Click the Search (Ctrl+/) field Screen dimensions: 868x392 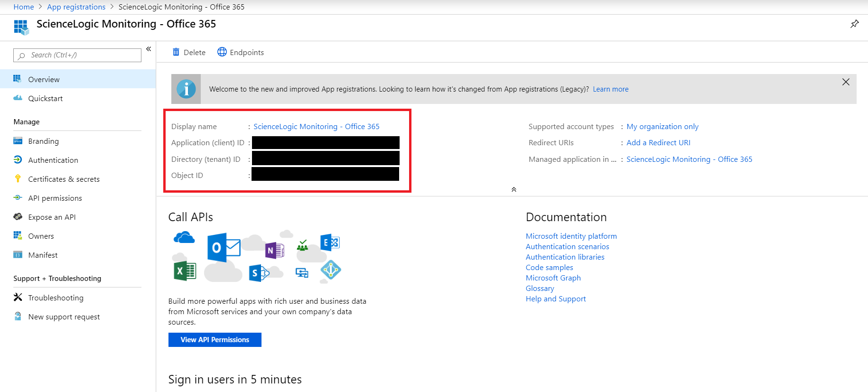point(77,55)
